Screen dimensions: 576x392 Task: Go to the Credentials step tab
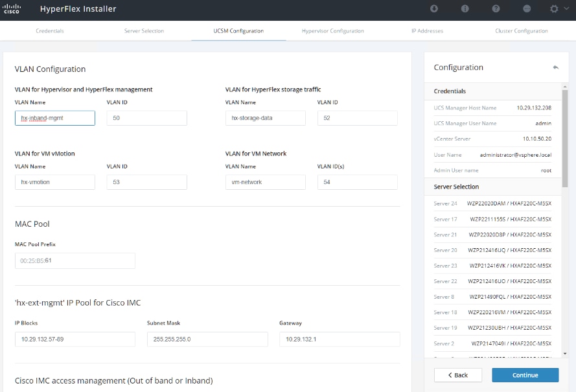pos(50,31)
